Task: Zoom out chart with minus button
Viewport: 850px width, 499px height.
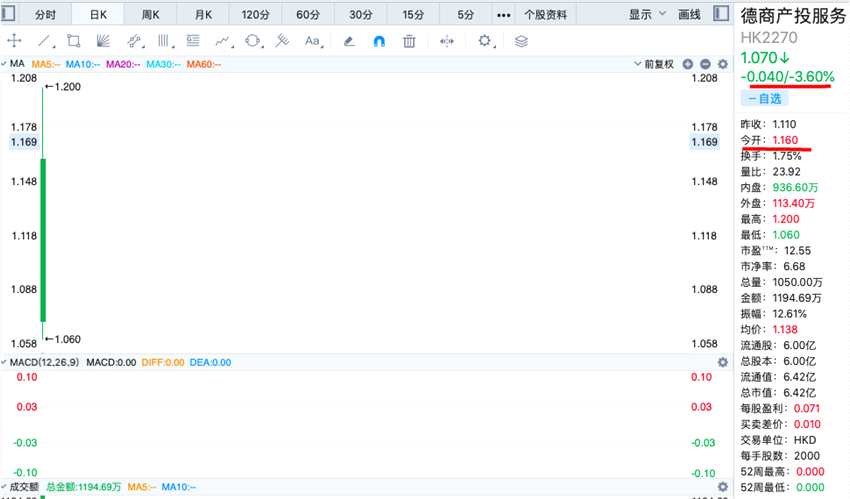Action: tap(705, 64)
